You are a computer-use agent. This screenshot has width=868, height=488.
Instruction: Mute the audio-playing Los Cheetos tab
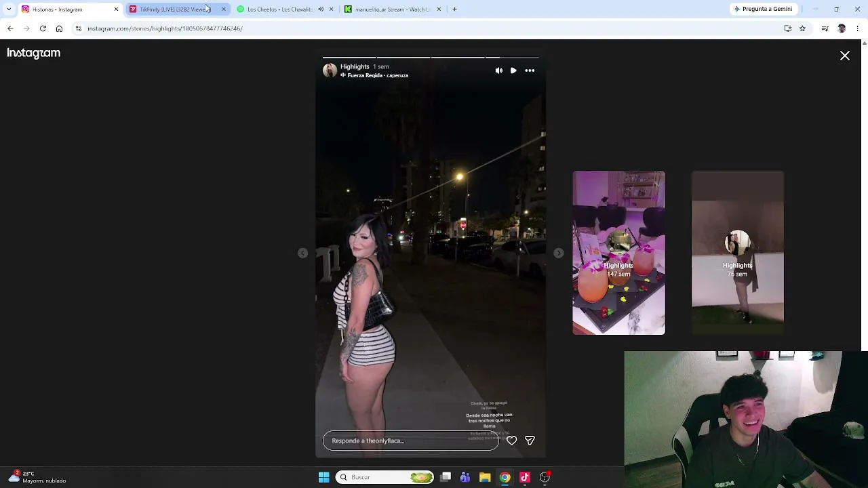pyautogui.click(x=321, y=9)
